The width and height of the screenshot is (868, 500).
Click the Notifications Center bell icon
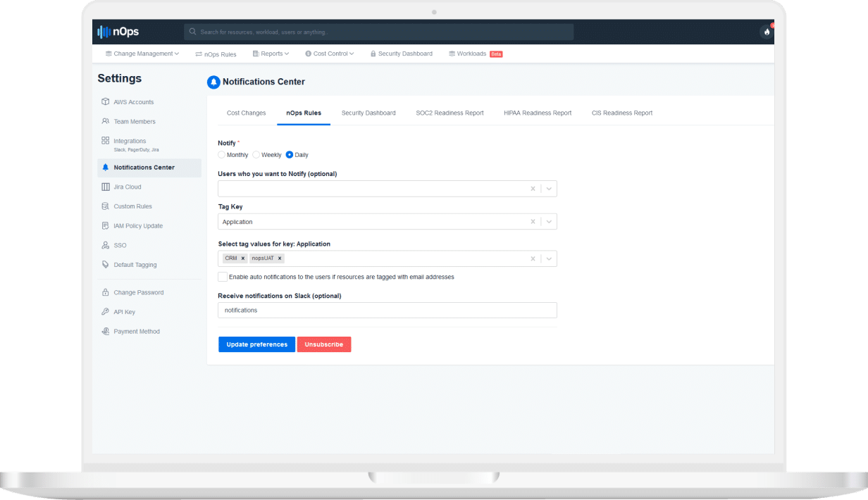pos(213,82)
